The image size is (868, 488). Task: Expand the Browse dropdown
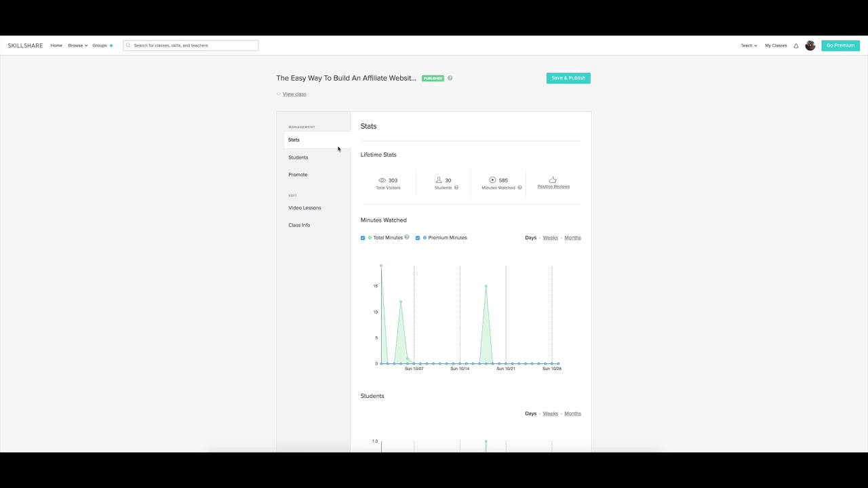(x=78, y=45)
